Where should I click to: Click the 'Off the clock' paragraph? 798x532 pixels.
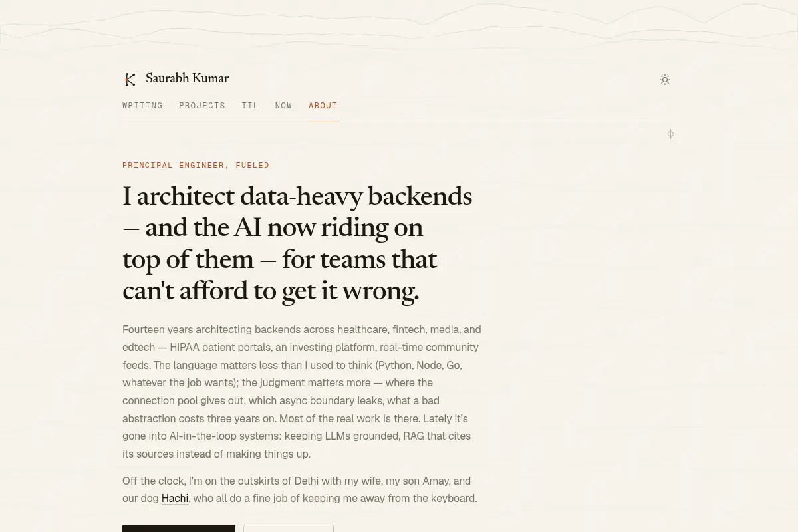click(x=300, y=489)
